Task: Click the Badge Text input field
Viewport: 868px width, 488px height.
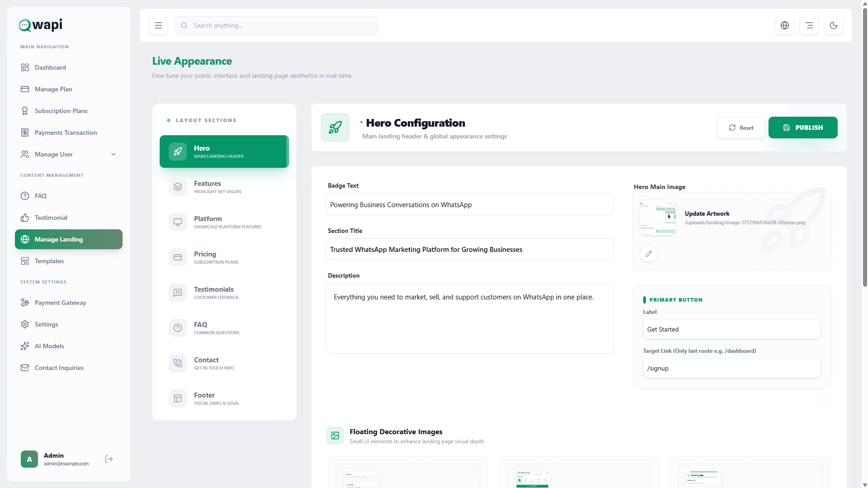Action: coord(470,205)
